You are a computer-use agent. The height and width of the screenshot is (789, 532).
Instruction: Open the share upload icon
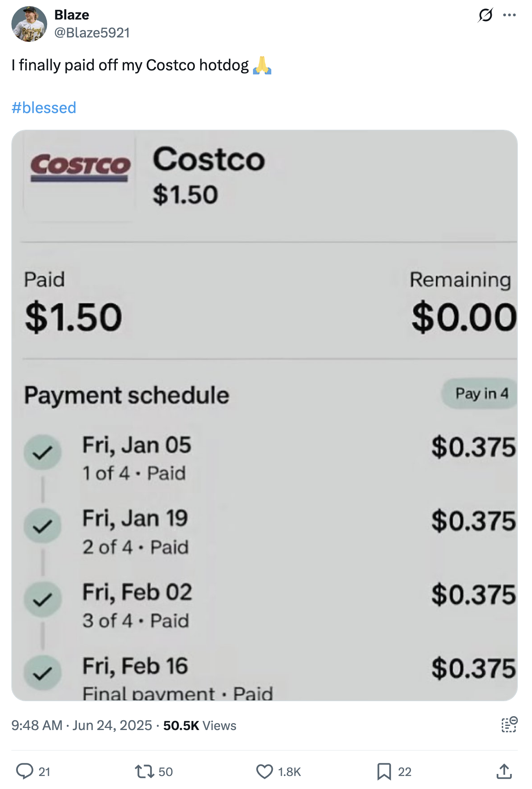tap(504, 771)
